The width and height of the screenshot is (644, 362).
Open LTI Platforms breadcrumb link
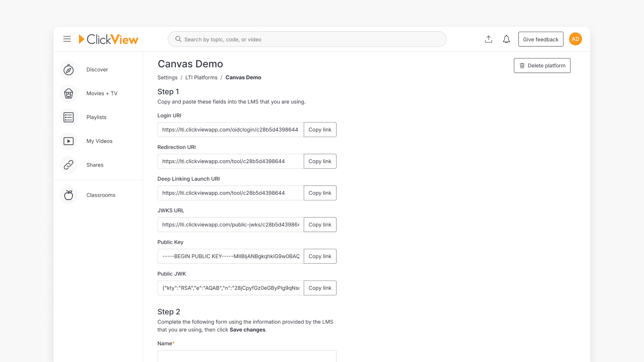click(201, 77)
